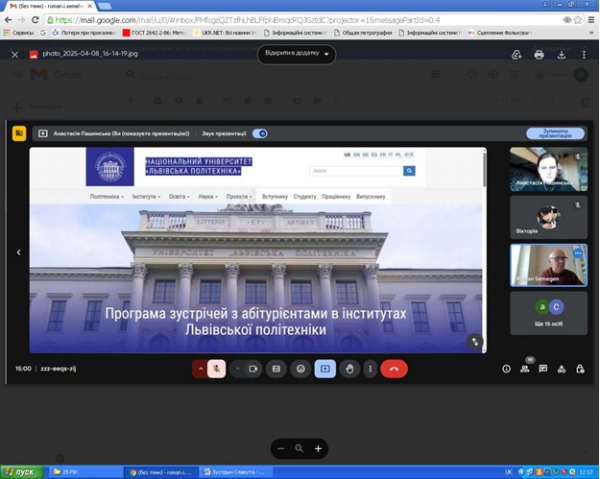The image size is (600, 479).
Task: Open the UKR.NET bookmark
Action: click(x=225, y=33)
